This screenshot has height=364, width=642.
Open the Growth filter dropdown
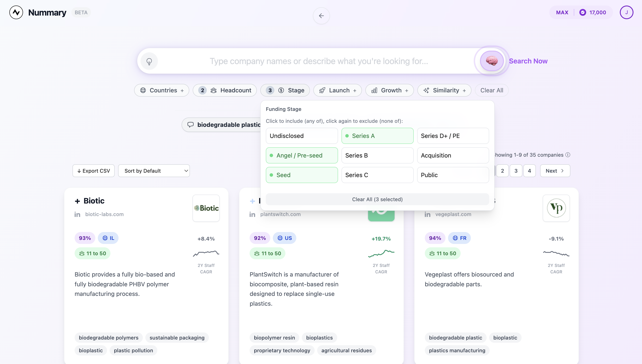click(x=389, y=90)
